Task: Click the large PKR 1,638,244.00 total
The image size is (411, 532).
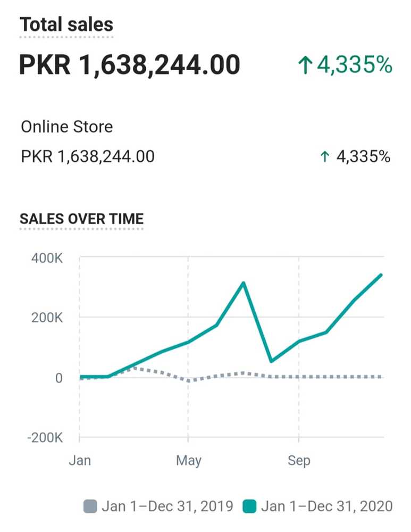Action: coord(130,65)
